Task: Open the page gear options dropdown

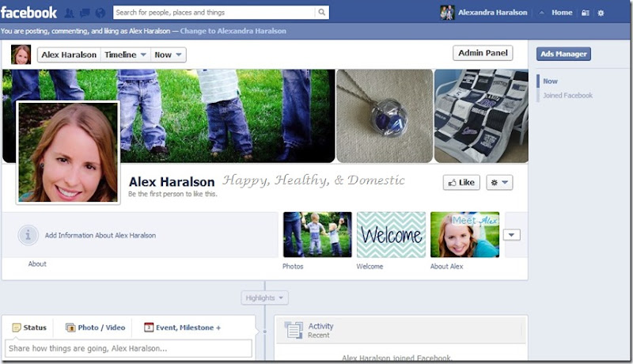Action: [x=499, y=183]
